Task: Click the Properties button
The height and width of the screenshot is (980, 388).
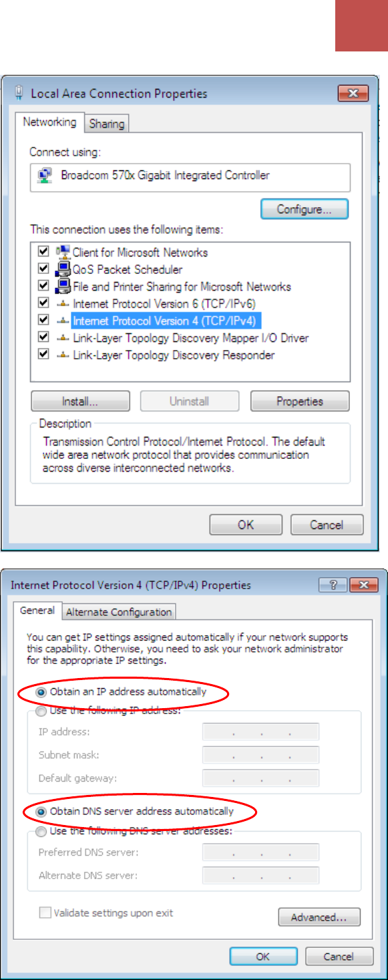Action: point(300,401)
